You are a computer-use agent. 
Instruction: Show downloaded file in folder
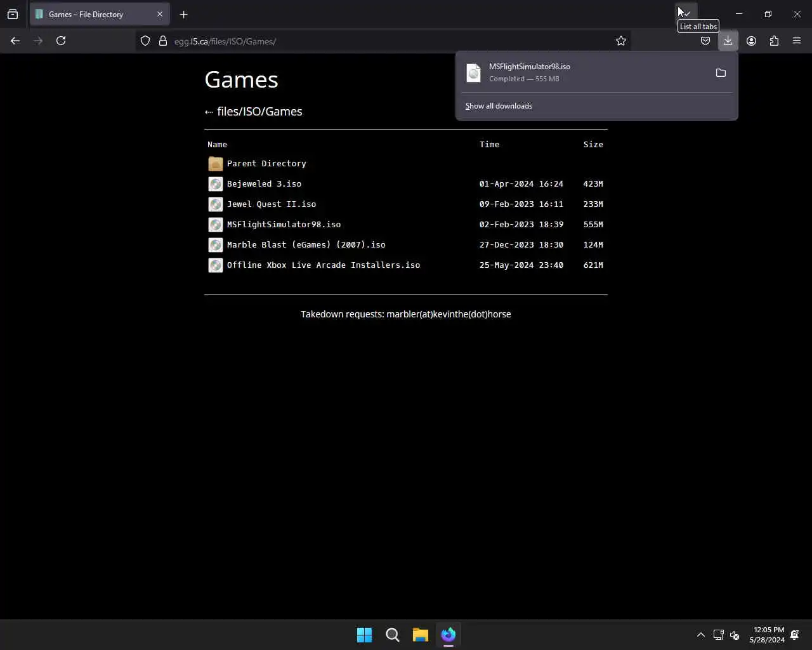tap(721, 72)
